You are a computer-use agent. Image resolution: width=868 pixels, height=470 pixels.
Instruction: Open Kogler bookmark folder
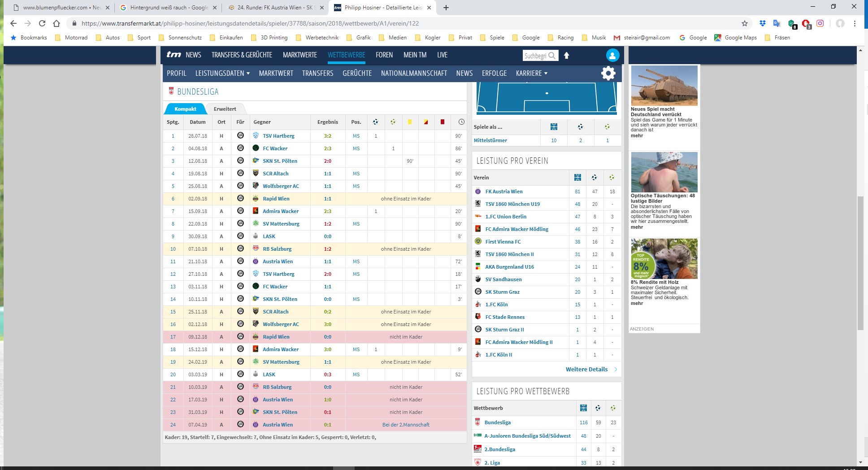(x=428, y=38)
